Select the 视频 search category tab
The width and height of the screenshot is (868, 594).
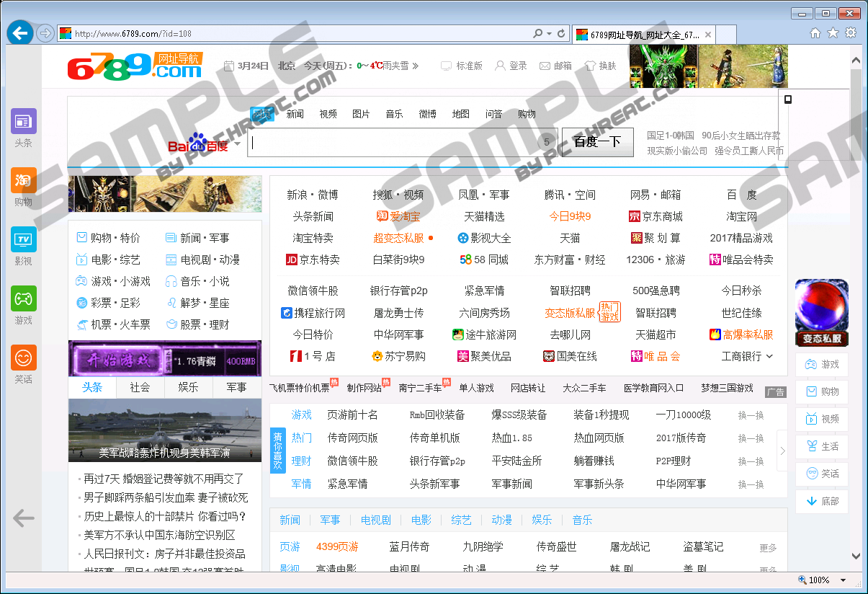(x=328, y=114)
